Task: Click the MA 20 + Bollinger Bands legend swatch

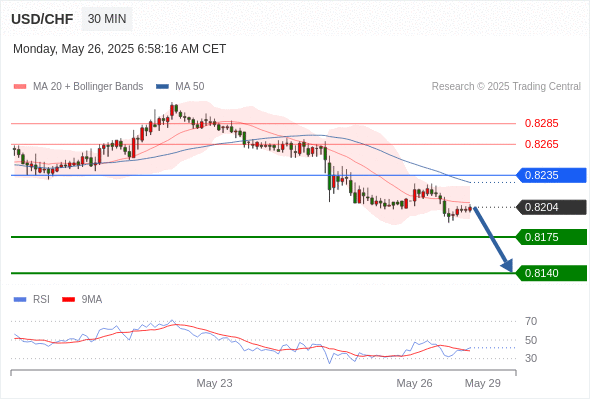Action: click(x=20, y=87)
